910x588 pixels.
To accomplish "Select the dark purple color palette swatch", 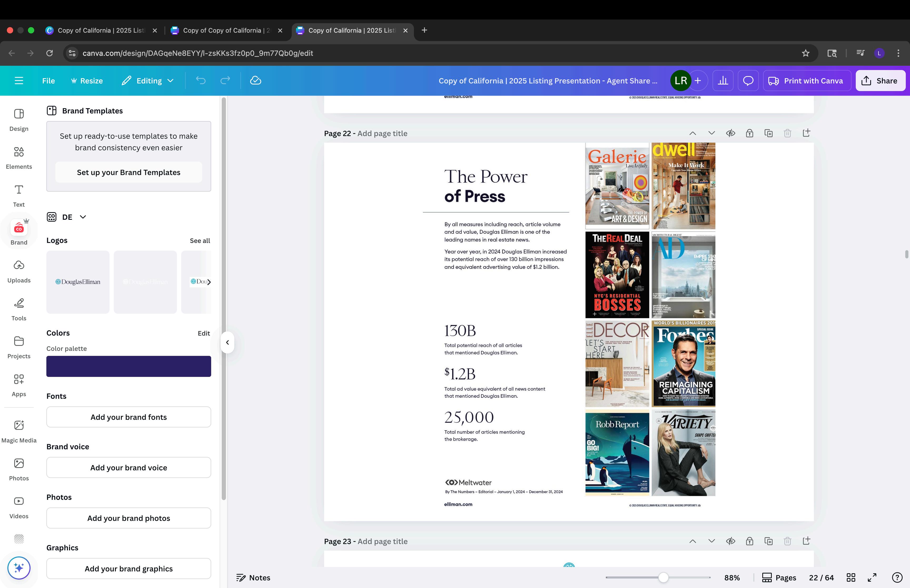I will 129,366.
